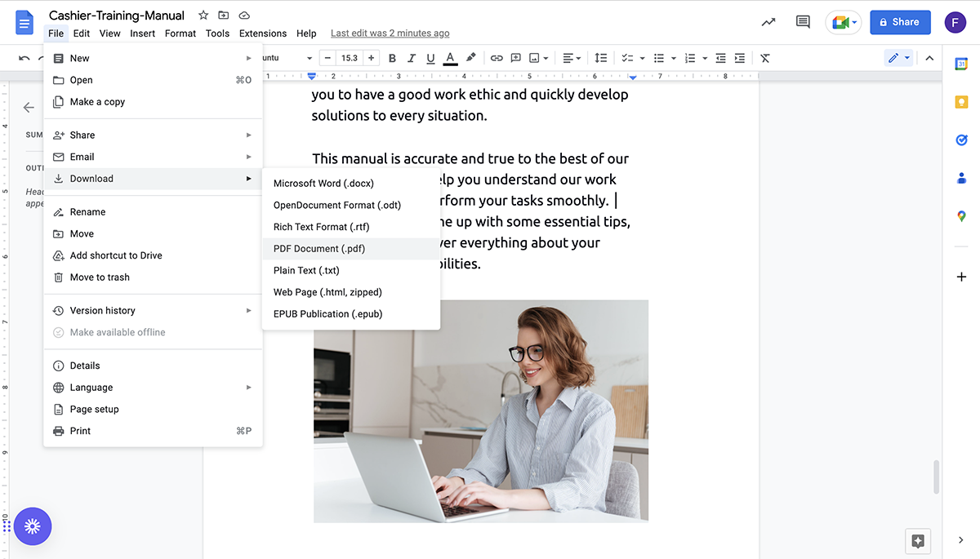Open Google Calendar in side panel
This screenshot has height=559, width=980.
click(961, 64)
